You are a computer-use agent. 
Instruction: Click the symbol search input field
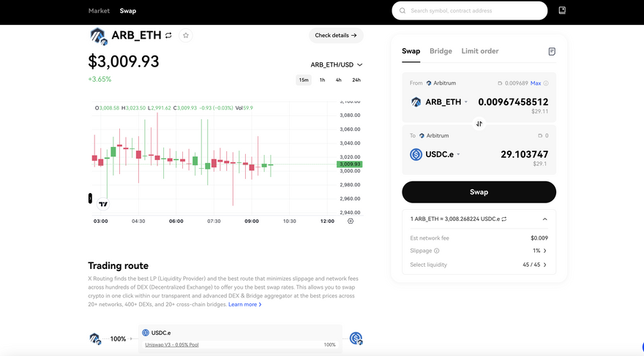tap(476, 11)
